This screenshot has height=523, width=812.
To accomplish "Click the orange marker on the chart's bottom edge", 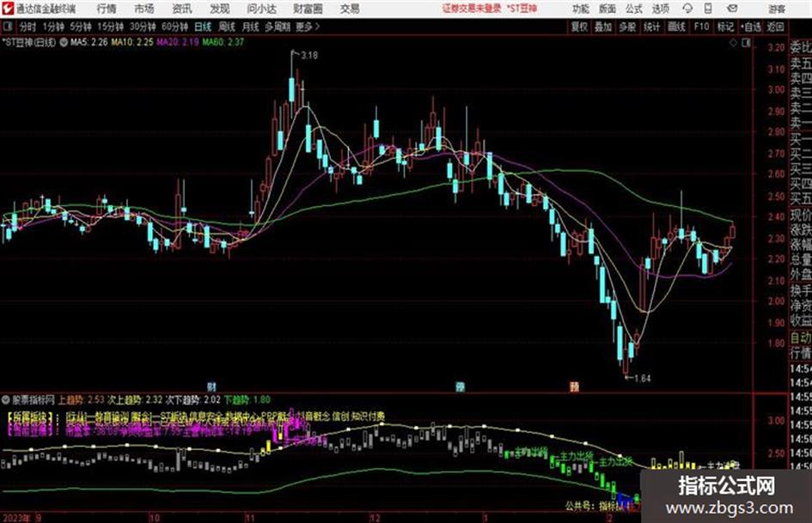I will click(574, 386).
